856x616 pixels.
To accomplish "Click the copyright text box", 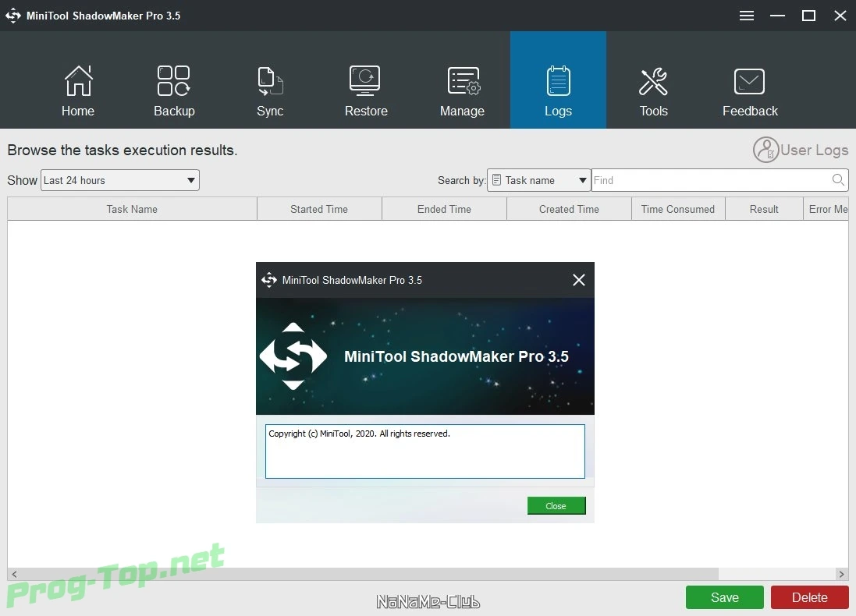I will pyautogui.click(x=424, y=451).
